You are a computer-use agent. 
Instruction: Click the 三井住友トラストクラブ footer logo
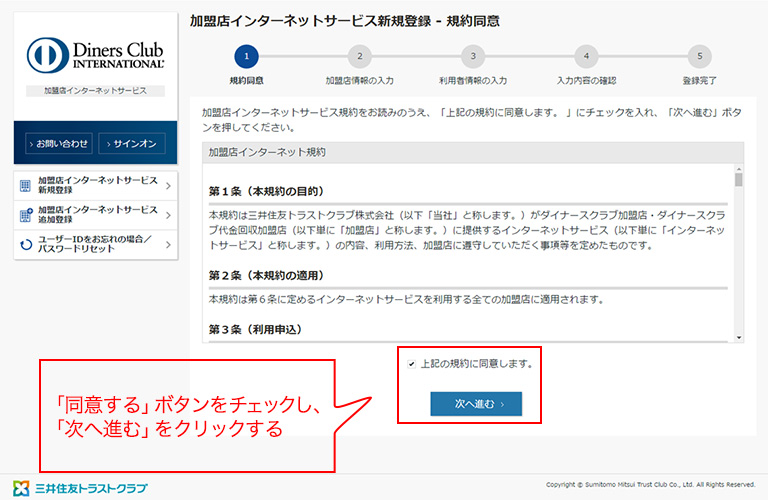point(80,488)
